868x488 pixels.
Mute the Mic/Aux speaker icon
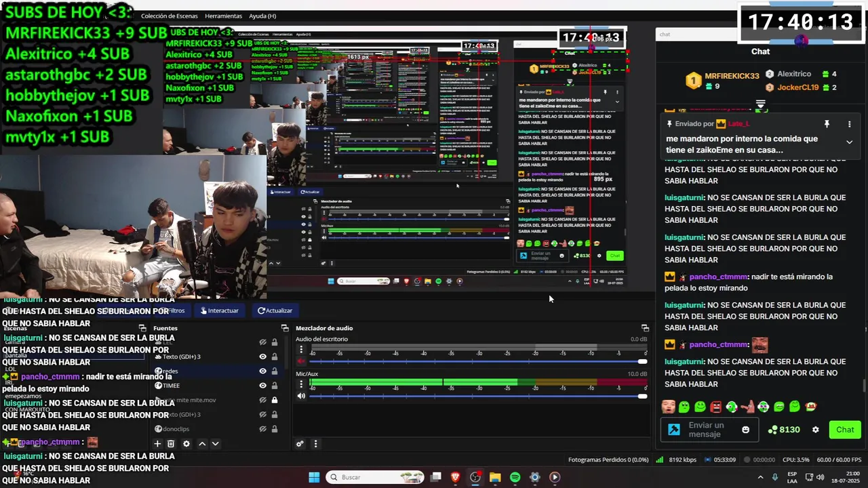(x=301, y=396)
